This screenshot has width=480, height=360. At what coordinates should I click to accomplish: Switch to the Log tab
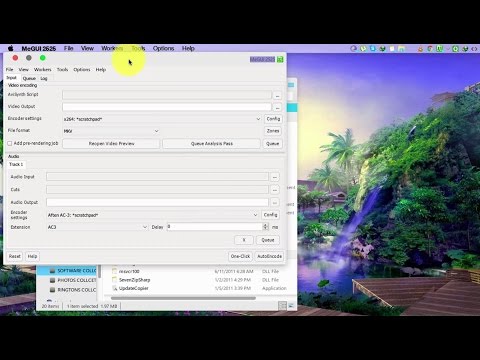(x=44, y=78)
